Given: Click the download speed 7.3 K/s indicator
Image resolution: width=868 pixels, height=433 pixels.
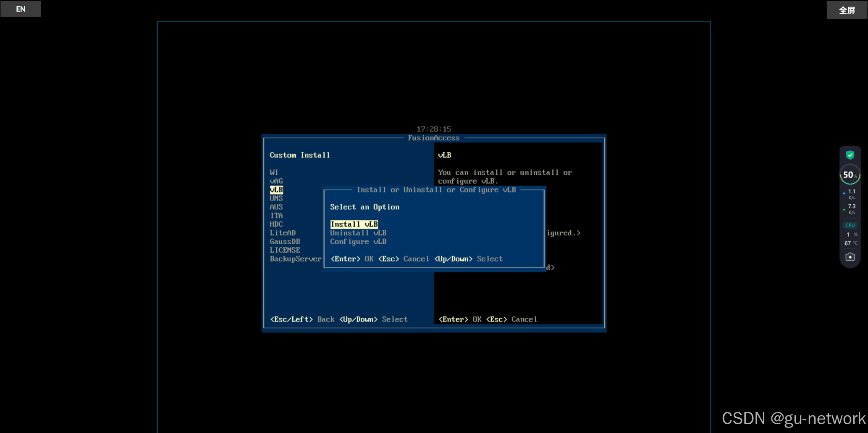Looking at the screenshot, I should pos(850,209).
